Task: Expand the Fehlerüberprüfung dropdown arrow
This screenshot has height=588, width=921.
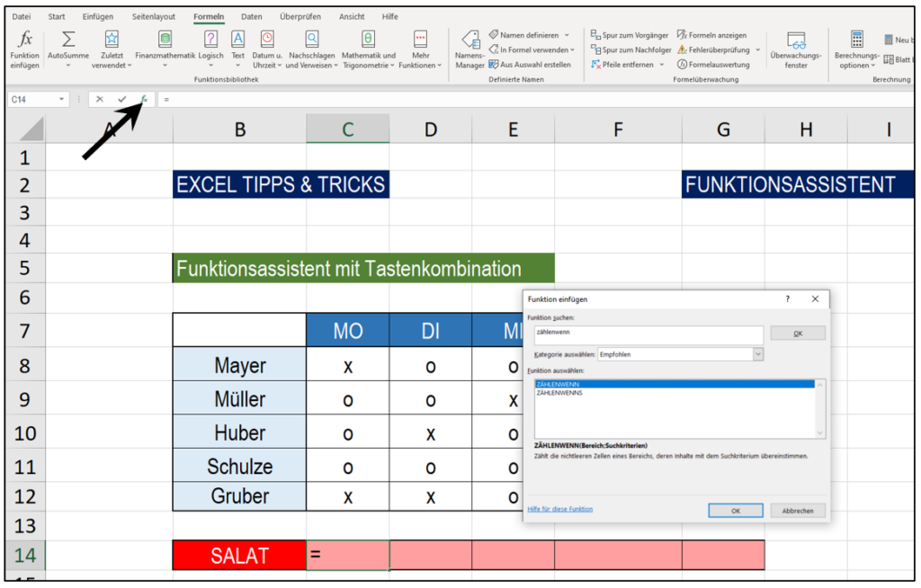Action: (x=757, y=50)
